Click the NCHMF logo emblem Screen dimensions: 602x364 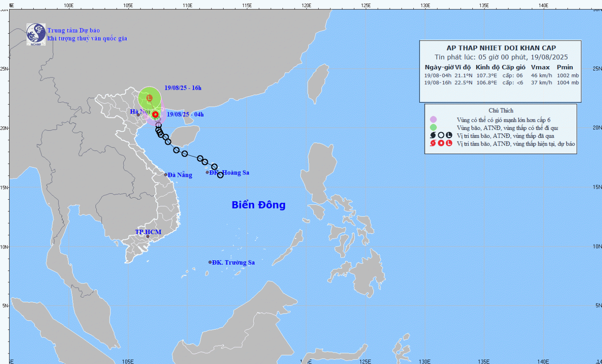(x=36, y=34)
